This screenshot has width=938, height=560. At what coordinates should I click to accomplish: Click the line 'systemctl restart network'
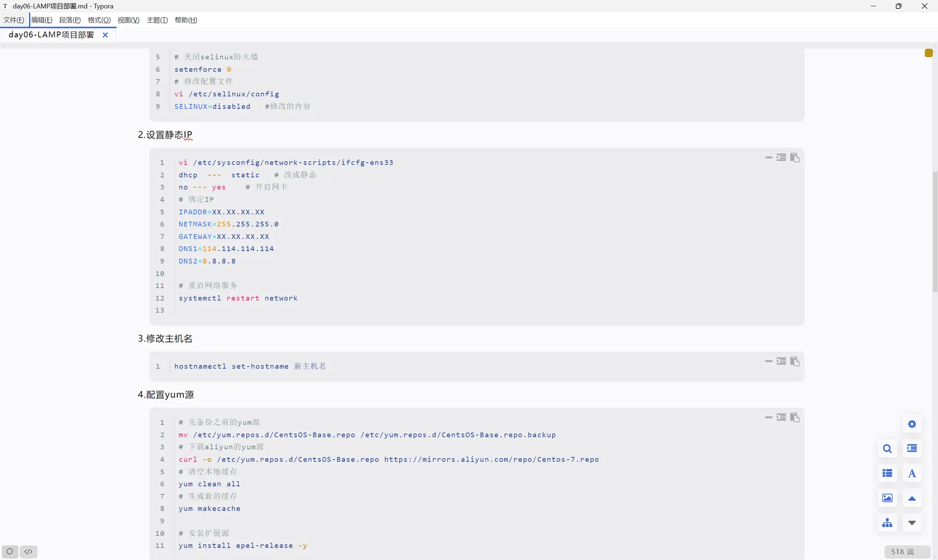pyautogui.click(x=239, y=298)
